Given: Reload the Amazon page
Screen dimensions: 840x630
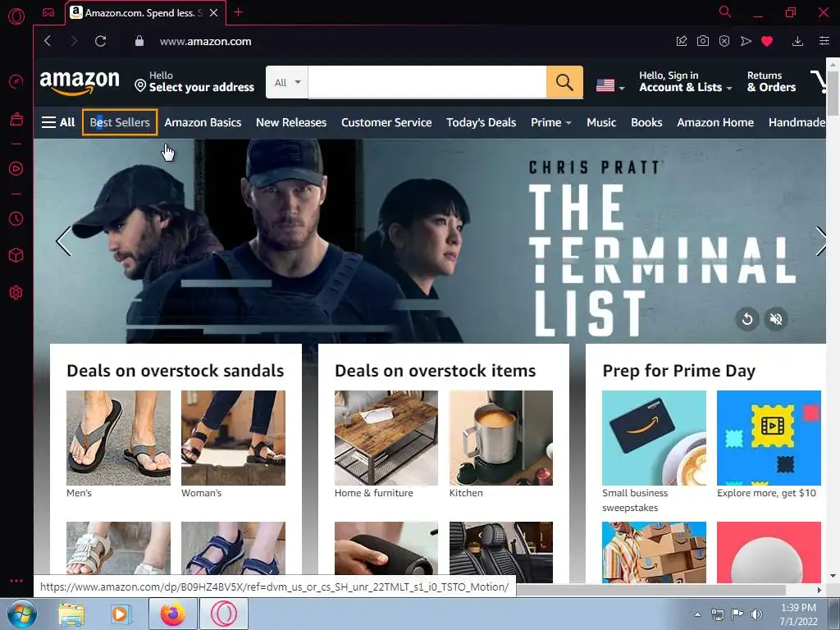Looking at the screenshot, I should coord(100,41).
